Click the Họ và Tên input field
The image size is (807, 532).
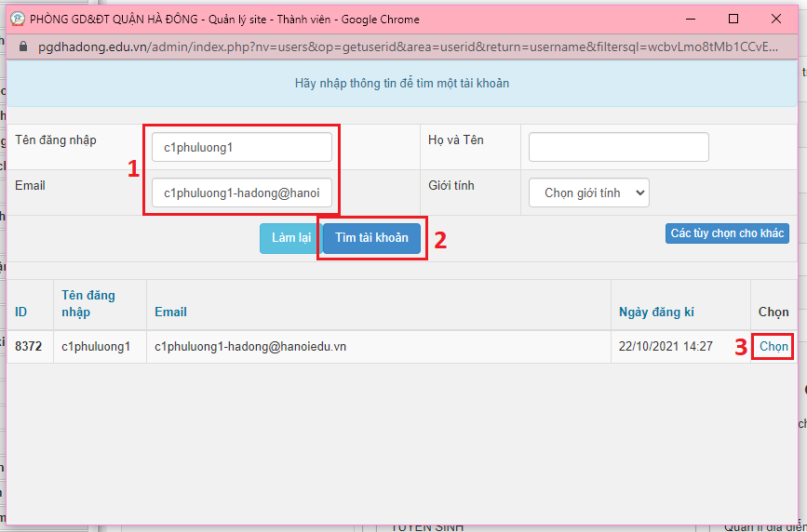click(619, 147)
